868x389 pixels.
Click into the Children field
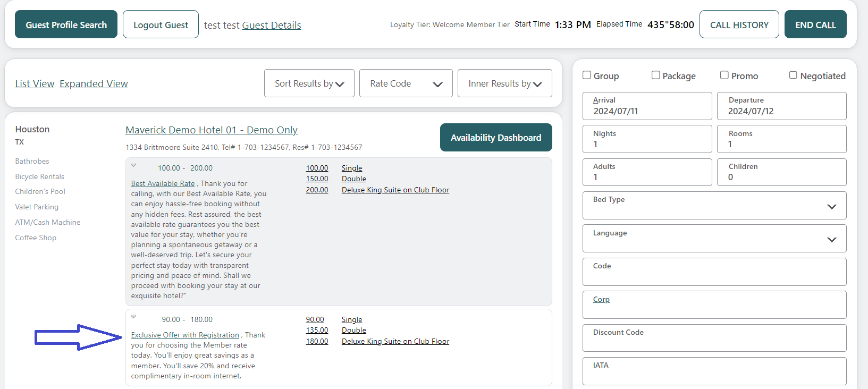(782, 172)
